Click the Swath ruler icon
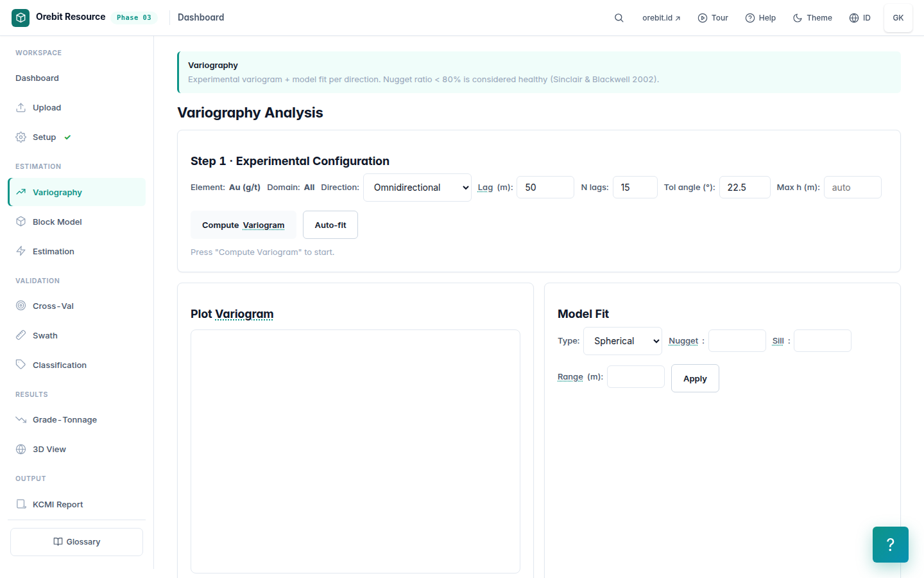Screen dimensions: 924x578 (21, 335)
